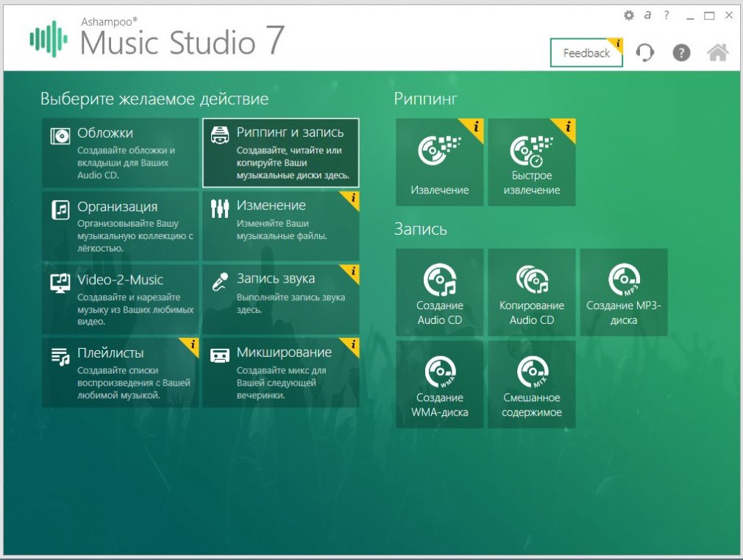The width and height of the screenshot is (743, 560).
Task: Choose Копирование Audio CD
Action: tap(532, 292)
